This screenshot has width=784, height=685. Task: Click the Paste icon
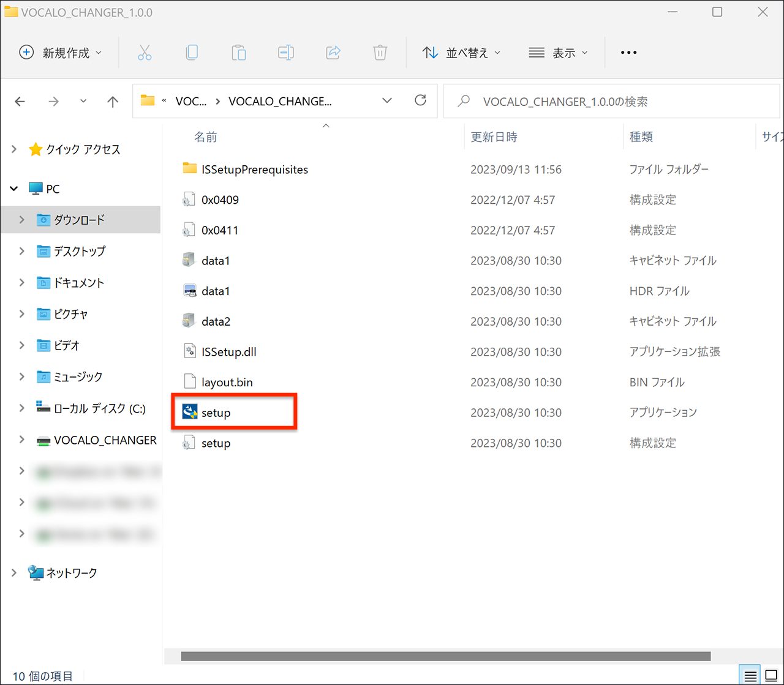239,53
